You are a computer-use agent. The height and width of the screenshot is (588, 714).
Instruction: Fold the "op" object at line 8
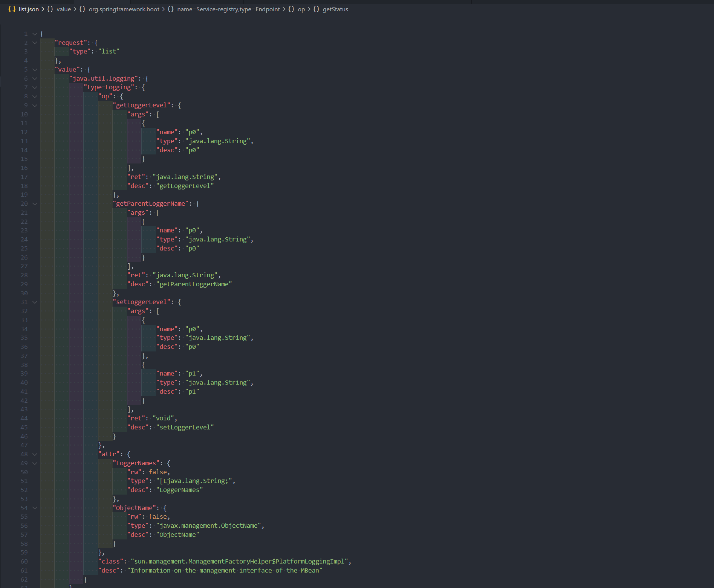[x=35, y=96]
